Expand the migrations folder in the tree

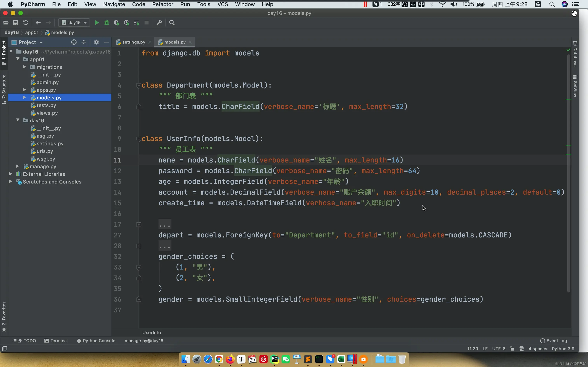coord(24,67)
